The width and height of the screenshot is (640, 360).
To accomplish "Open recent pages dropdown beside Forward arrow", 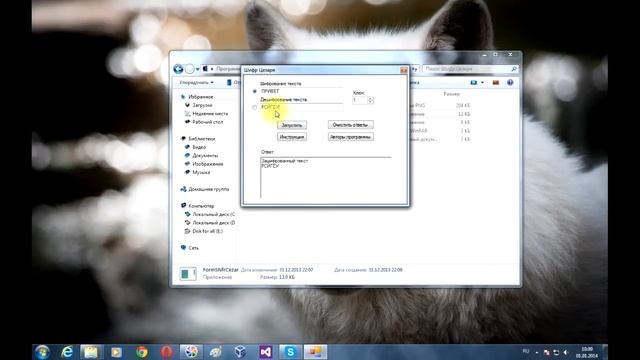I will pyautogui.click(x=198, y=69).
